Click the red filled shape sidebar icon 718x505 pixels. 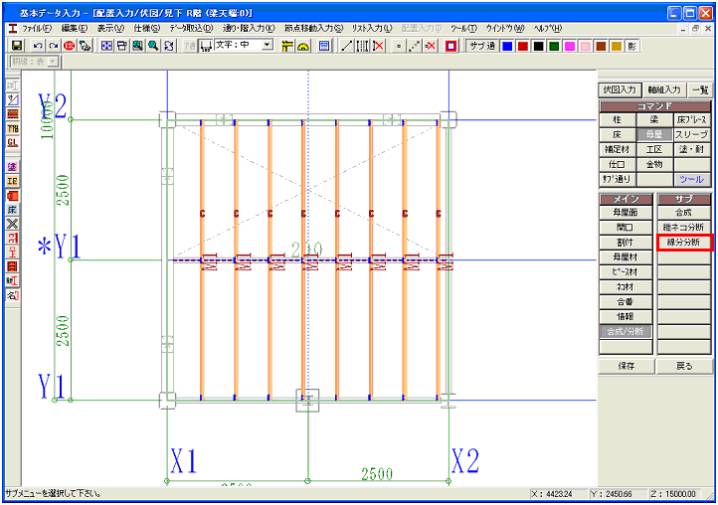13,196
